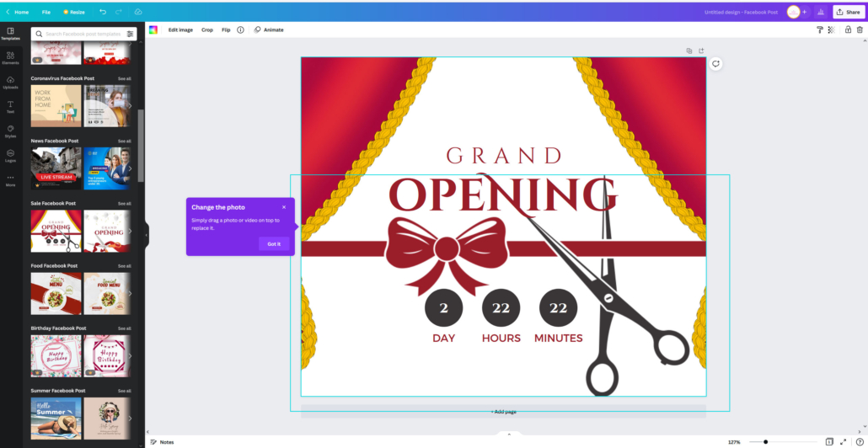
Task: Open the Elements panel in sidebar
Action: 10,57
